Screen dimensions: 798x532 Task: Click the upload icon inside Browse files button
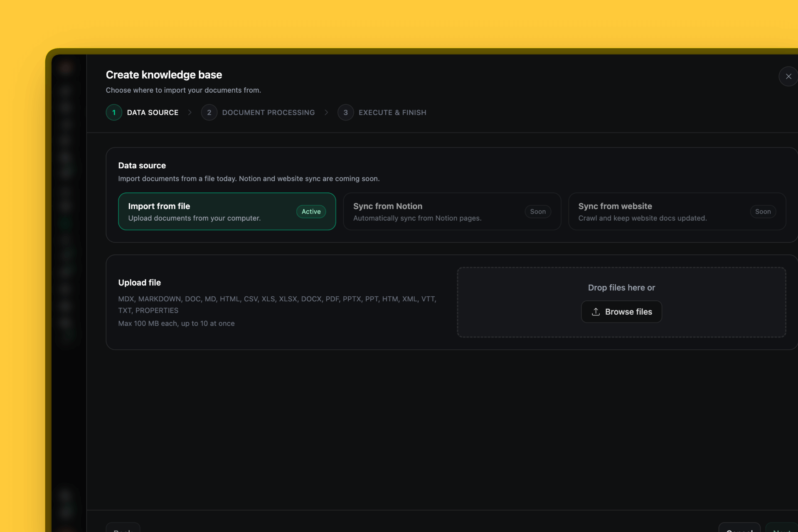[x=596, y=312]
